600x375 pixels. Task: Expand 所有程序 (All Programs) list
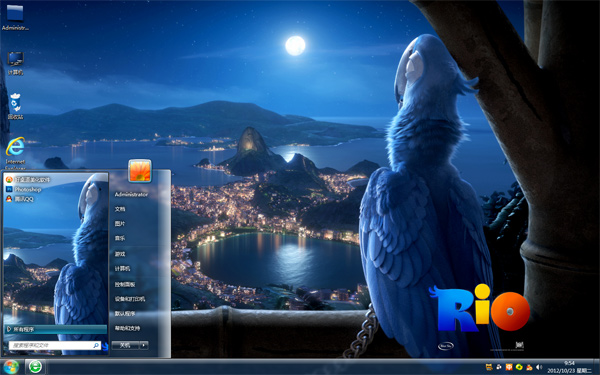56,329
